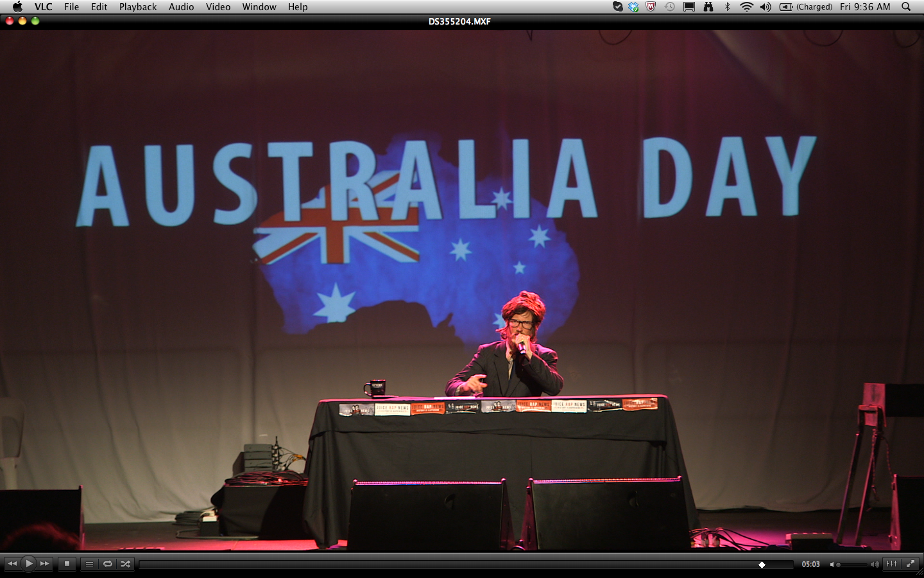
Task: Open Spotlight search magnifier
Action: coord(906,7)
